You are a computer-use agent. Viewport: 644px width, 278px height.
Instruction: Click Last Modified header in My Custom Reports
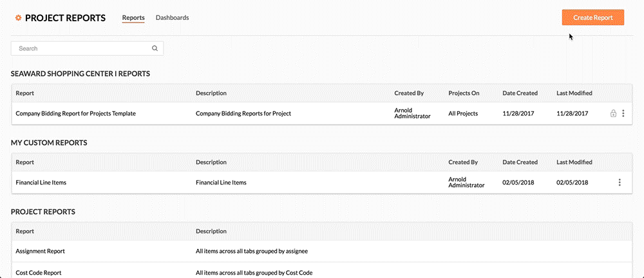(x=574, y=163)
